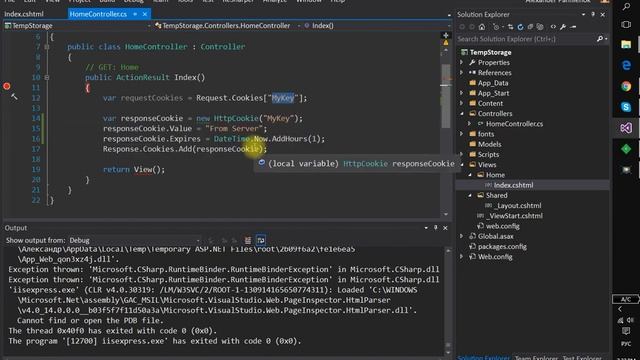The height and width of the screenshot is (360, 640).
Task: Click Visual Studio taskbar icon
Action: click(626, 128)
